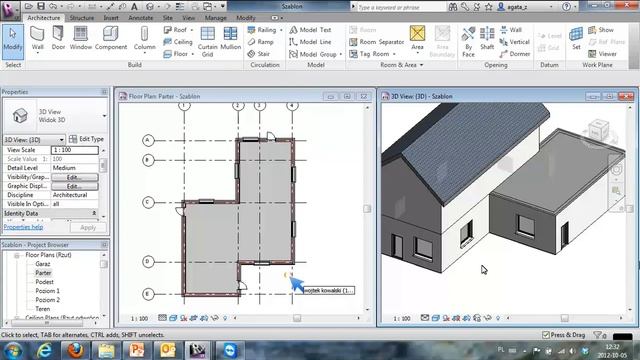Click Edit for Visibility/Graphics
The image size is (640, 360).
pyautogui.click(x=75, y=177)
